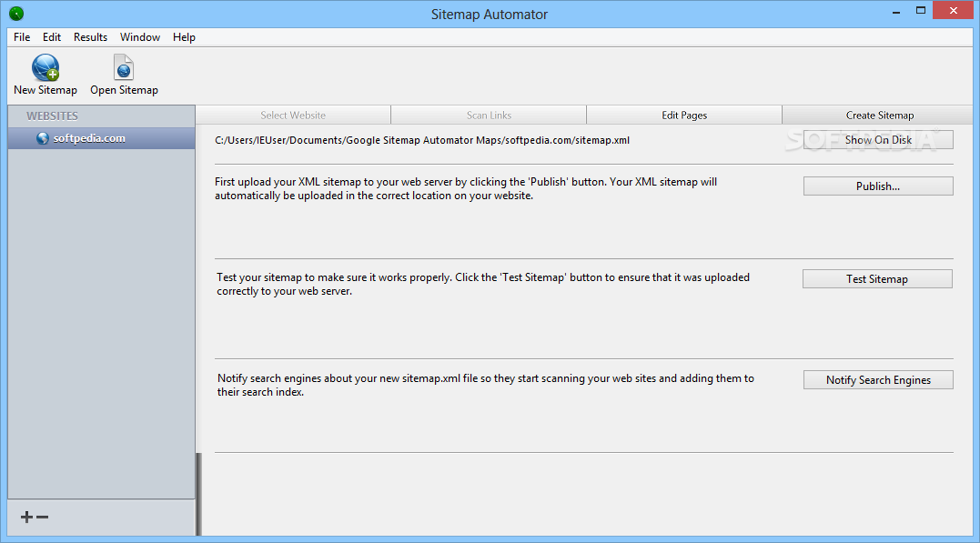
Task: Remove the website with the minus icon
Action: 43,517
